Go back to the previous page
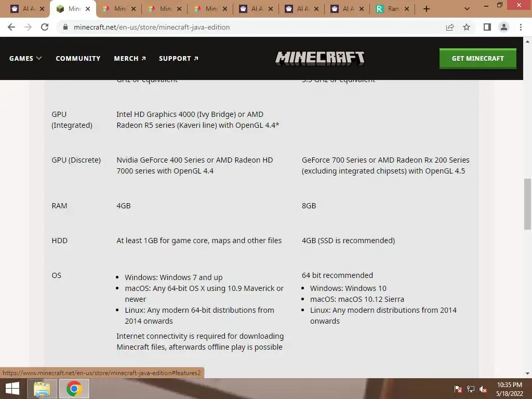 tap(11, 27)
